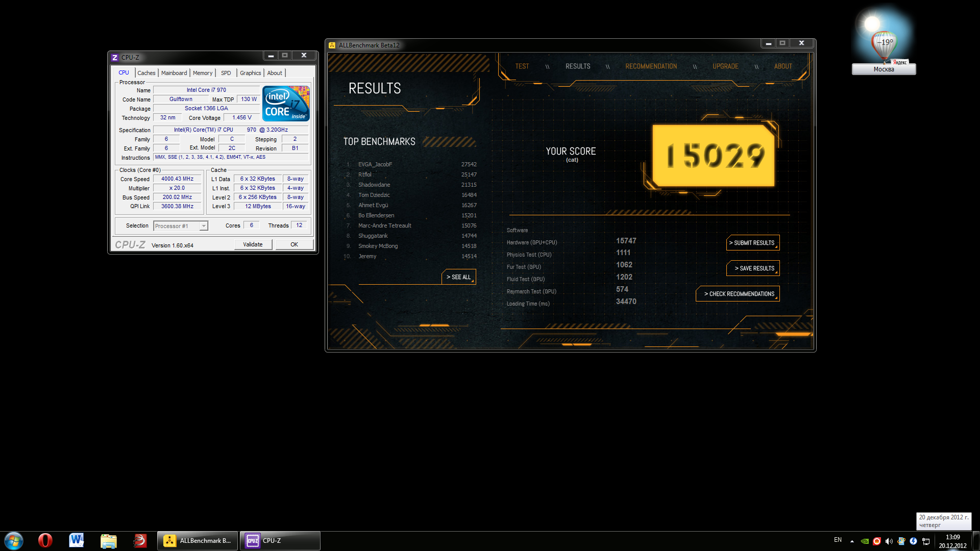Click SUBMIT RESULTS button
The height and width of the screenshot is (551, 980).
753,243
